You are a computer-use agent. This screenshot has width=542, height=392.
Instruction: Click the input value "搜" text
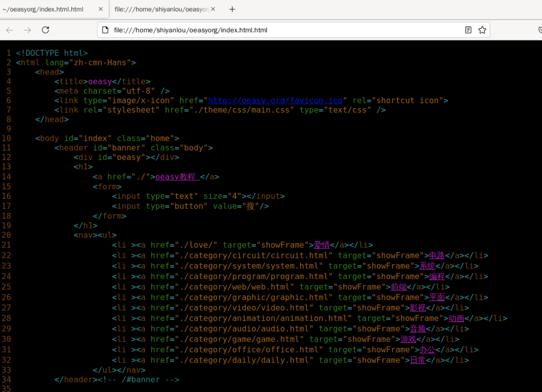point(250,206)
